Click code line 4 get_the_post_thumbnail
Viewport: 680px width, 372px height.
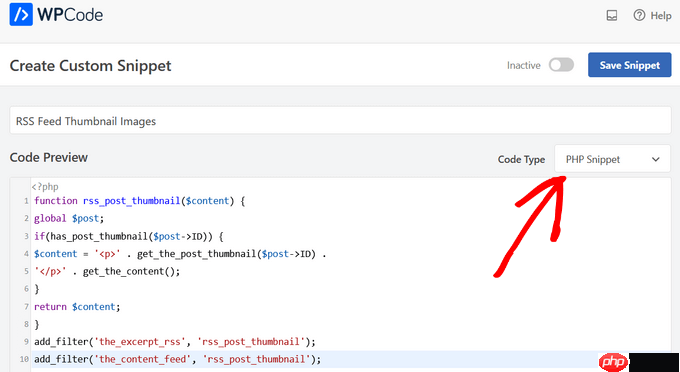(180, 254)
